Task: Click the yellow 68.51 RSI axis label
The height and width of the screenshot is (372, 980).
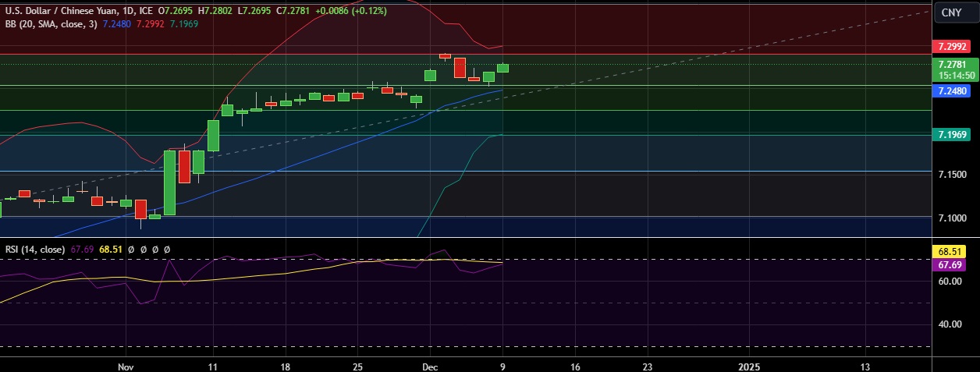Action: click(x=950, y=253)
